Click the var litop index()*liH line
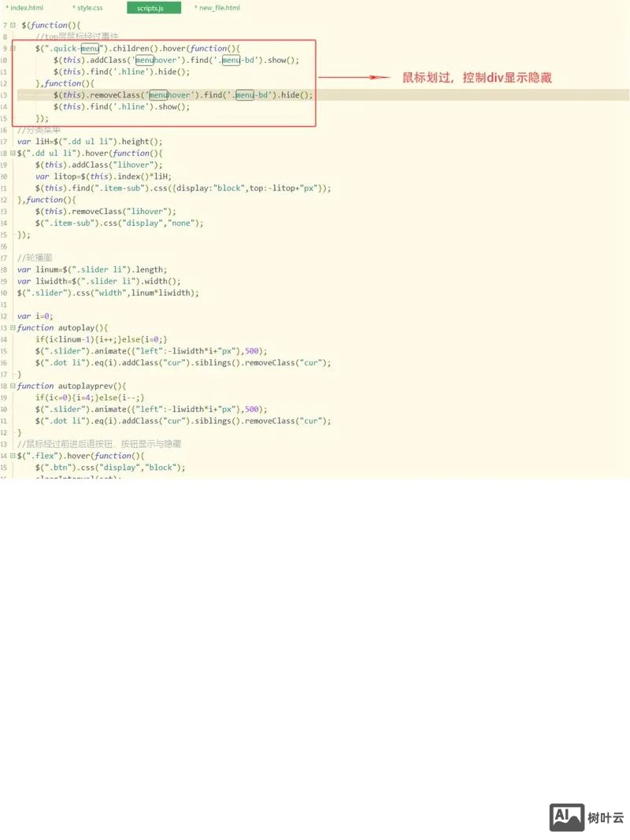630x840 pixels. pos(103,176)
